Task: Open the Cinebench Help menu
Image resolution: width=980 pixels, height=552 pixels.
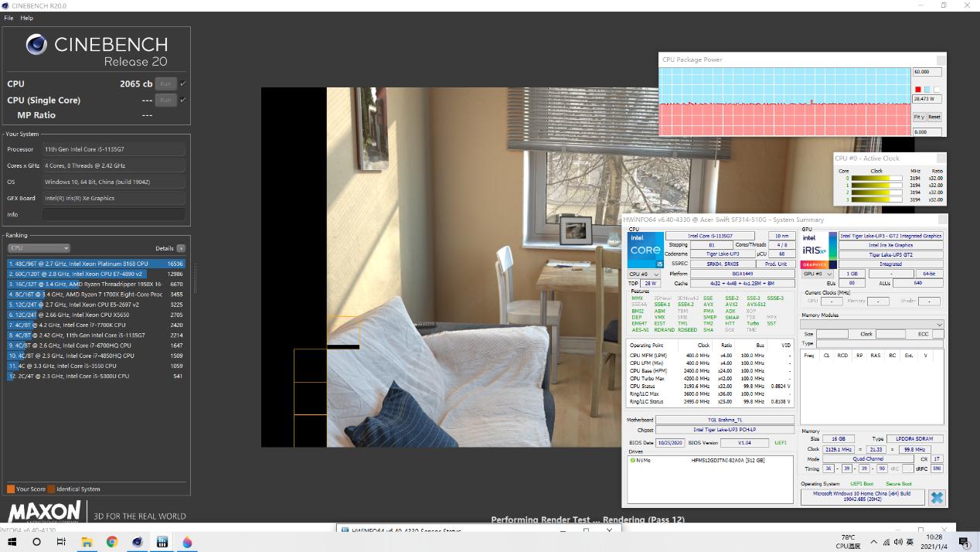Action: click(27, 18)
